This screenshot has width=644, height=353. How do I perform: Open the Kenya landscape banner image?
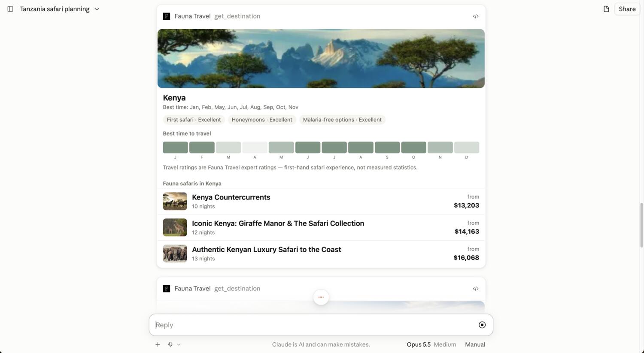[321, 58]
